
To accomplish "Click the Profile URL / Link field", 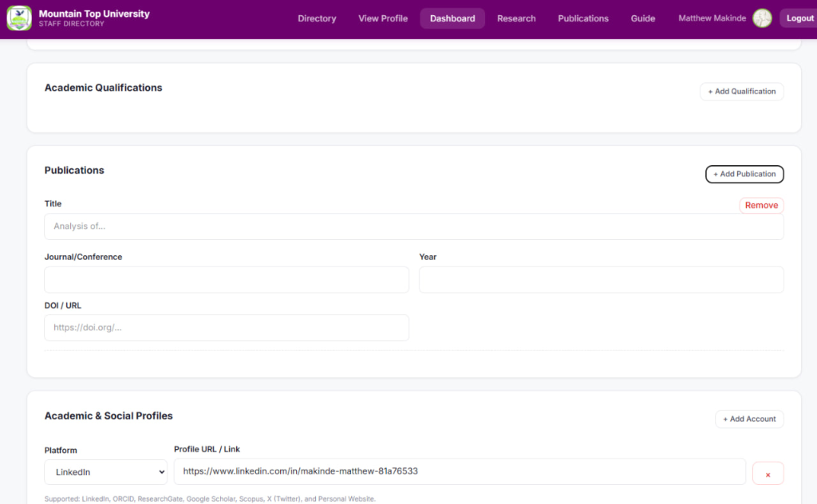I will pos(460,471).
